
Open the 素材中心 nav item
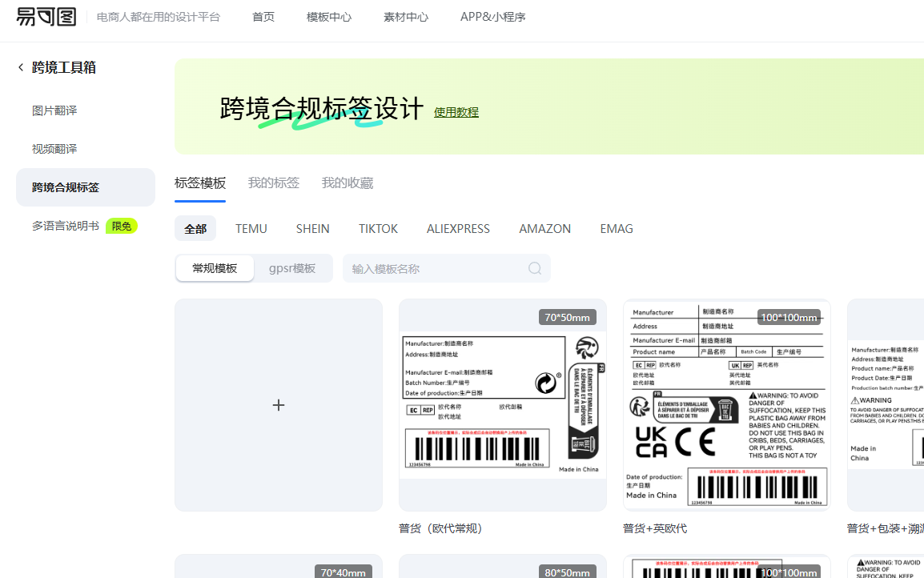406,17
